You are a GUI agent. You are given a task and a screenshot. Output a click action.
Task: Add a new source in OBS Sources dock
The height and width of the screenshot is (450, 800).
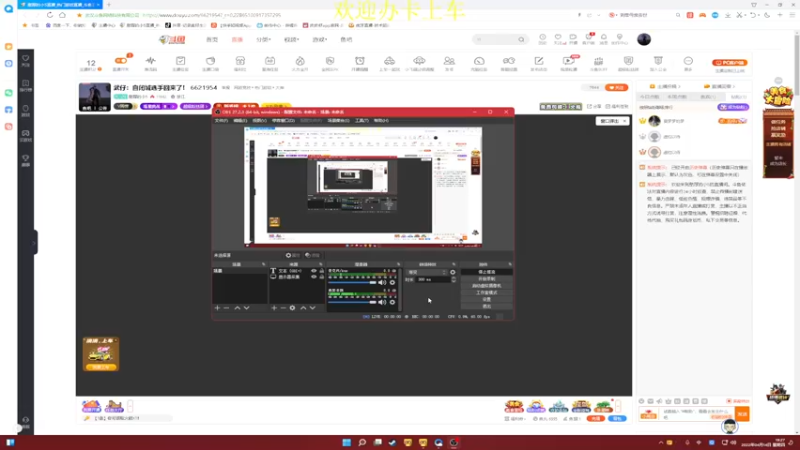274,308
